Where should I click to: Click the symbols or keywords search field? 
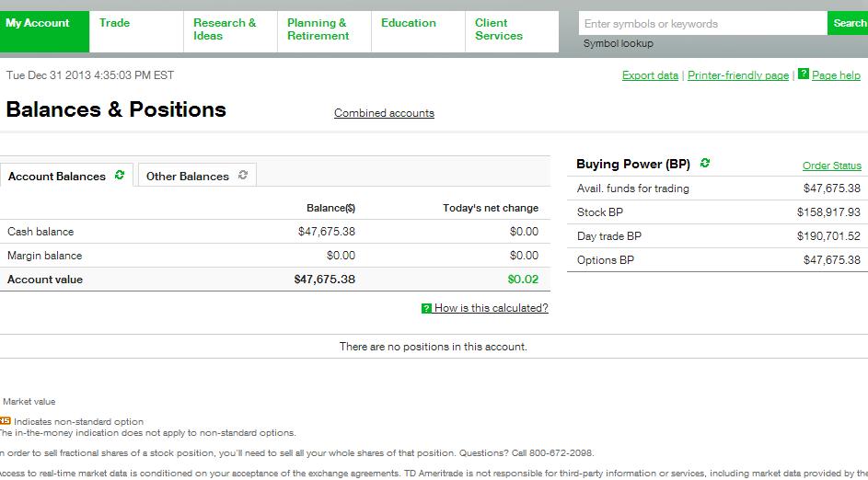(701, 24)
